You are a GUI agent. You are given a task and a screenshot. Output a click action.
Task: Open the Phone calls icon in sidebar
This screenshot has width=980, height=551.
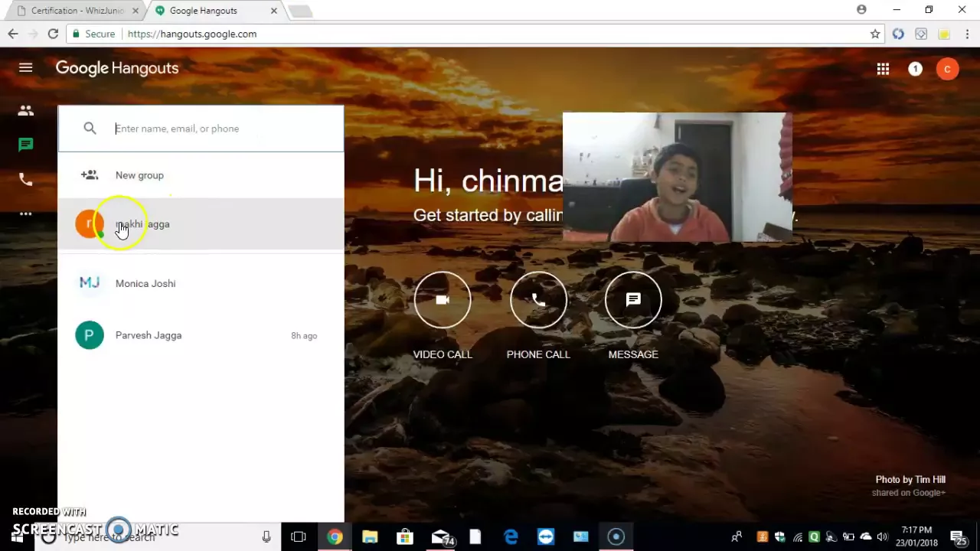click(x=25, y=179)
